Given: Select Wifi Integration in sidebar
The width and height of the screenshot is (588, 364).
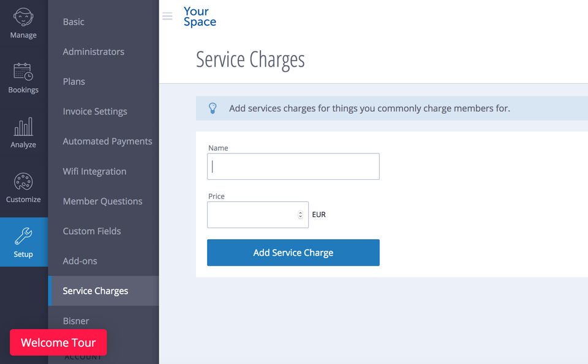Looking at the screenshot, I should (x=94, y=172).
